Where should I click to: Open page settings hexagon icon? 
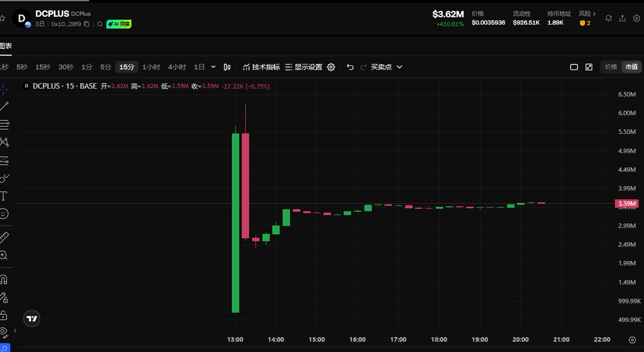pyautogui.click(x=636, y=18)
